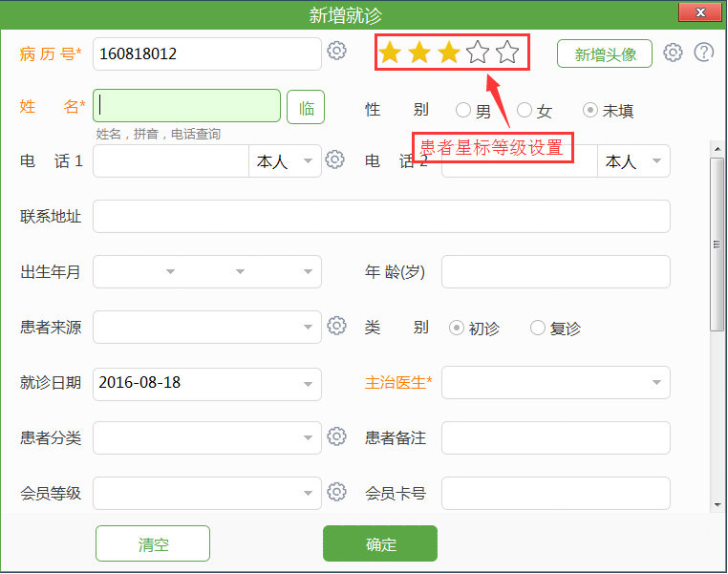
Task: Select 男 gender radio button
Action: pos(463,111)
